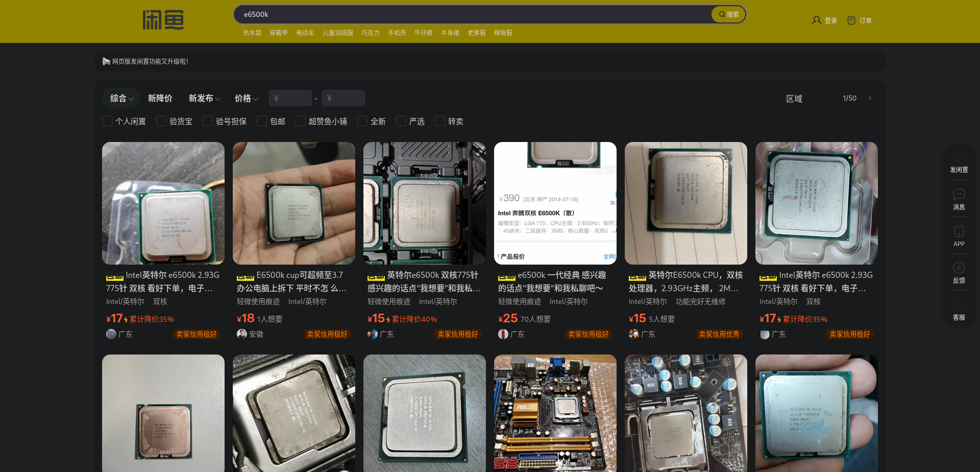Open announcement 网页版发闲置功能又升级啦!

coord(150,61)
